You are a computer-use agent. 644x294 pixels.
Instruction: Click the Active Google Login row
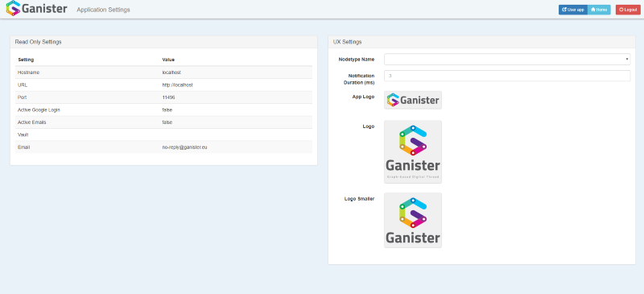tap(163, 110)
